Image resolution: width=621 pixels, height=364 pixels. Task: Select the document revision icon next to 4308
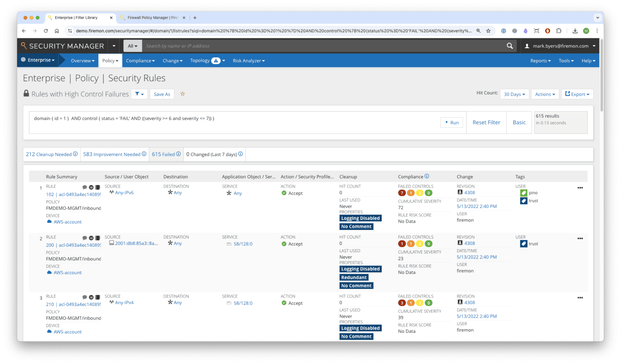click(x=460, y=193)
